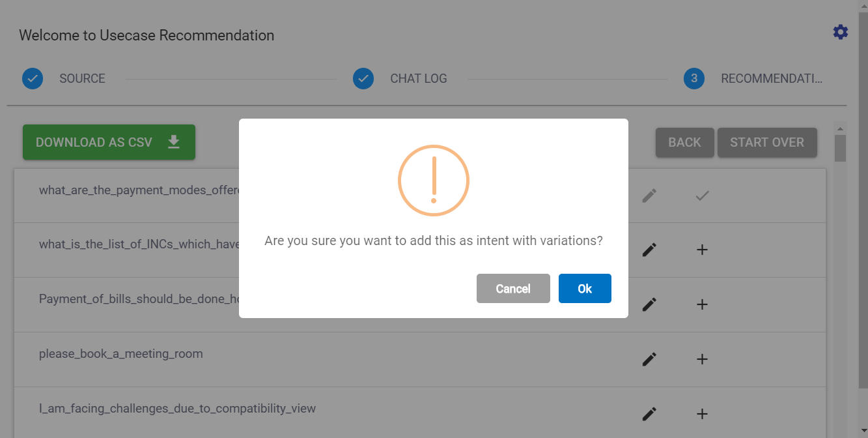
Task: Open the settings gear icon
Action: 841,32
